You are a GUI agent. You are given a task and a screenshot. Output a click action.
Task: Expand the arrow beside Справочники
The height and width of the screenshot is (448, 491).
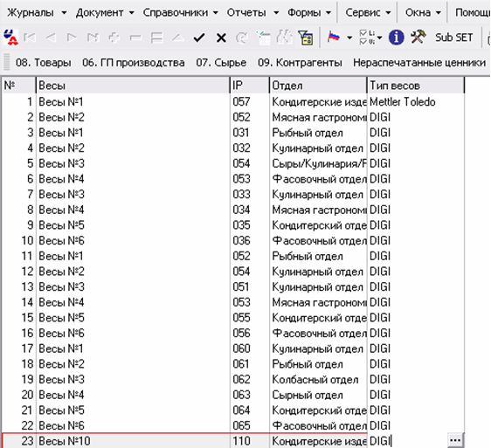point(216,13)
